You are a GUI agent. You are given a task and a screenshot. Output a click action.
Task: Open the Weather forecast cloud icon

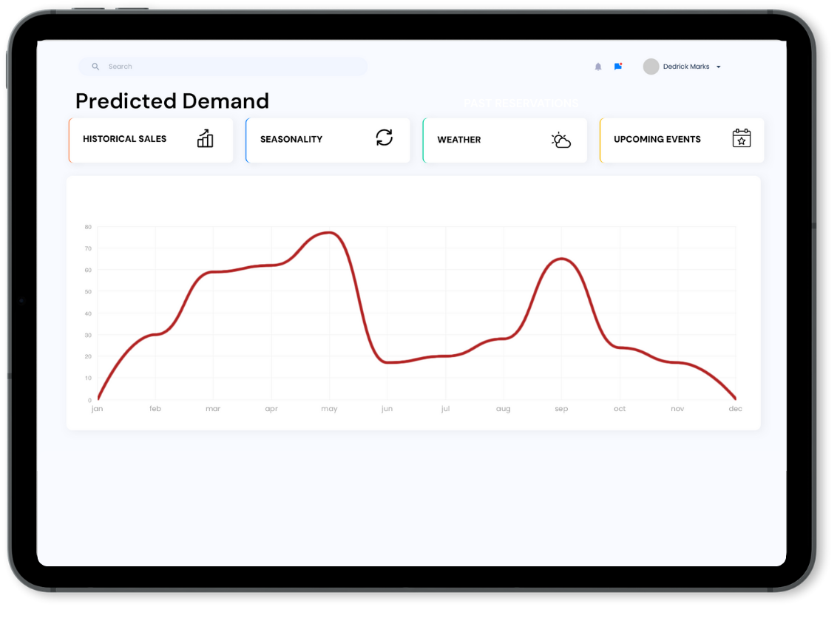(x=561, y=140)
